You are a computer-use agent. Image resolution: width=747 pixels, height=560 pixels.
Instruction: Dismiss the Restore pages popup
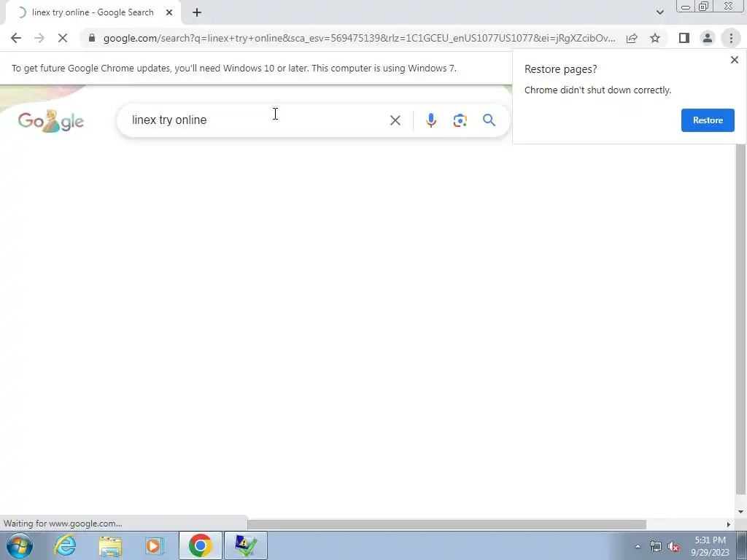tap(734, 60)
